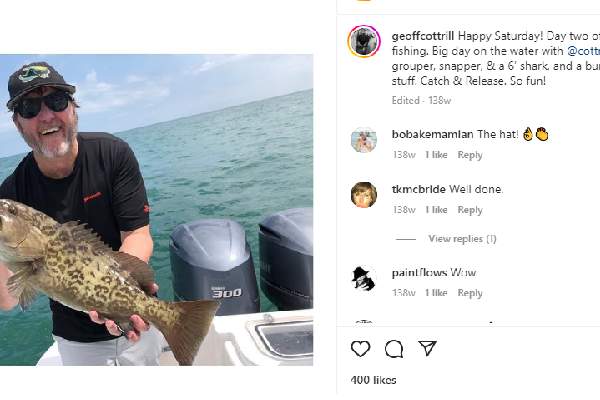Open the @cotb mention in the caption
Image resolution: width=600 pixels, height=400 pixels.
pos(583,50)
